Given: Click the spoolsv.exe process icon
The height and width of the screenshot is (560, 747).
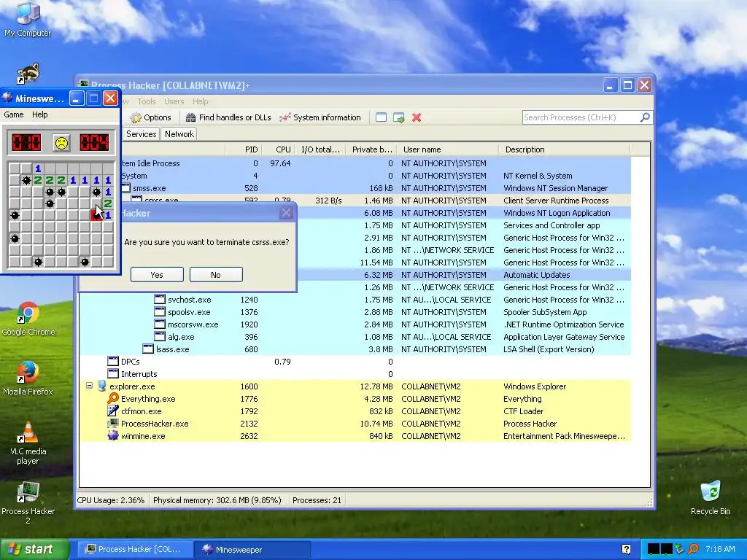Looking at the screenshot, I should (x=160, y=312).
